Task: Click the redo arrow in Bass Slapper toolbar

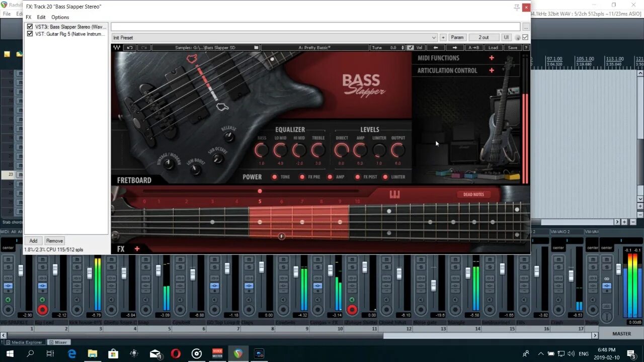Action: pos(144,48)
